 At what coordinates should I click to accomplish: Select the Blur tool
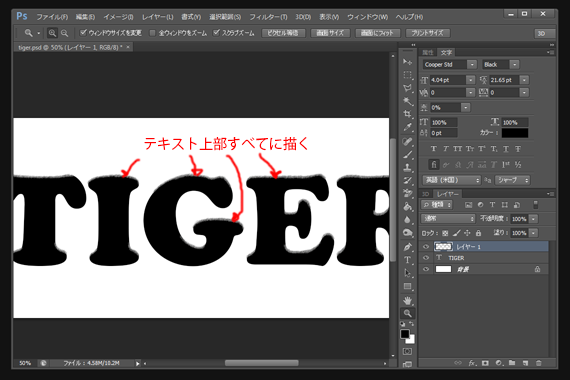click(408, 220)
